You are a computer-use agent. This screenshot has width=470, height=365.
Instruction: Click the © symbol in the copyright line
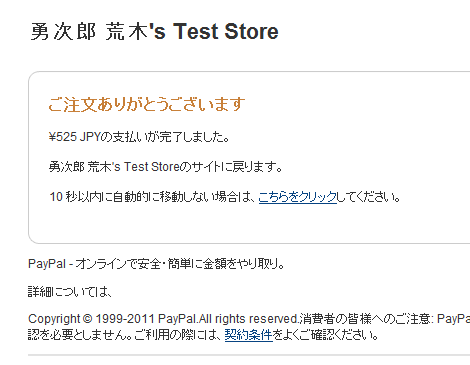[x=87, y=319]
